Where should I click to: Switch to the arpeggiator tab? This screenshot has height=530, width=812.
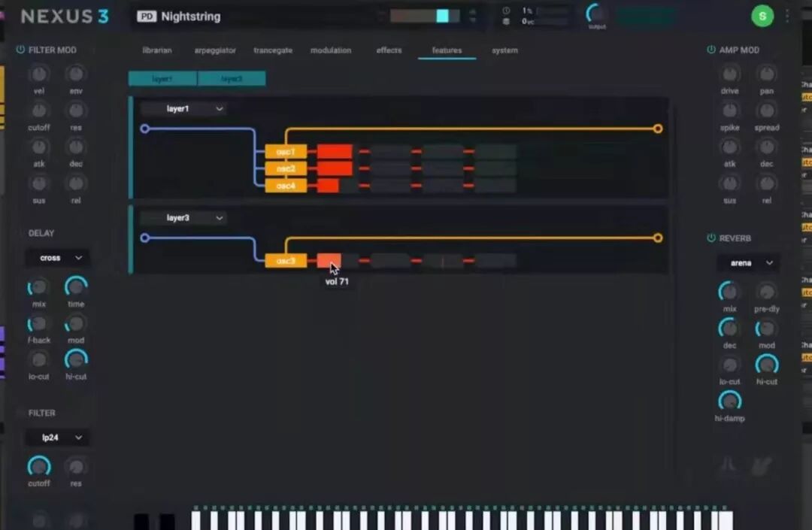coord(215,50)
